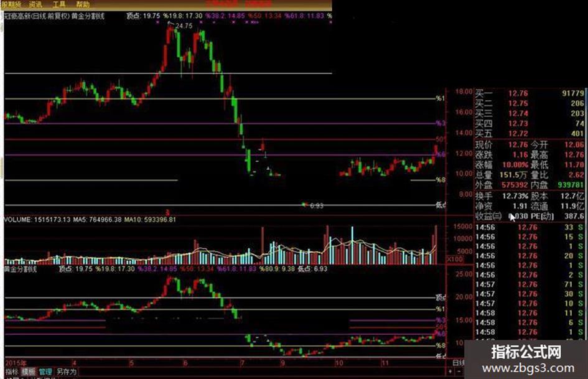Click the 净资 1.91 value

[x=521, y=206]
